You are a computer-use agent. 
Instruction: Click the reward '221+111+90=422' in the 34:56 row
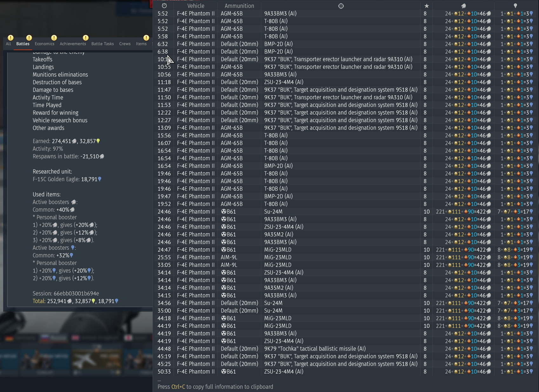point(463,303)
